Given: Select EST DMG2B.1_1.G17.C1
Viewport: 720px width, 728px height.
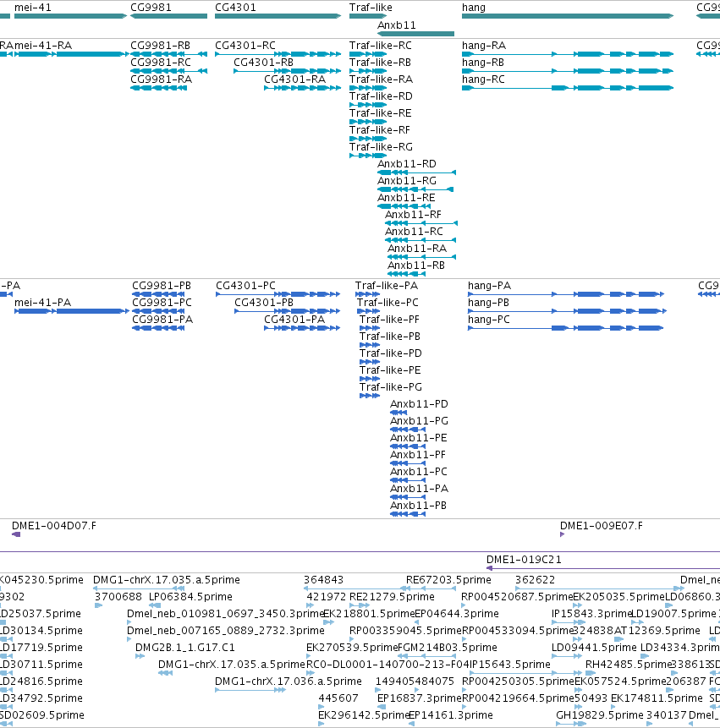Looking at the screenshot, I should tap(185, 647).
